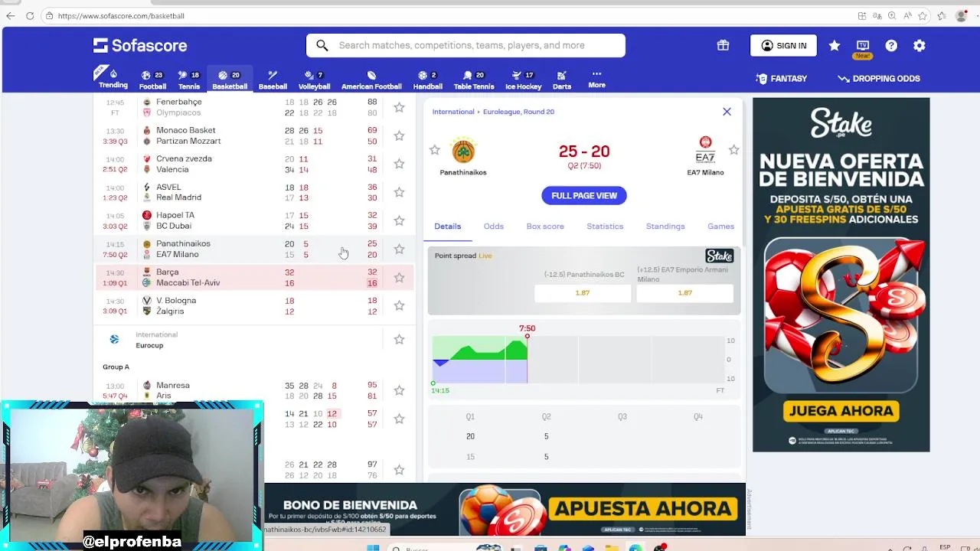Open the DROPPING ODDS page

point(879,78)
